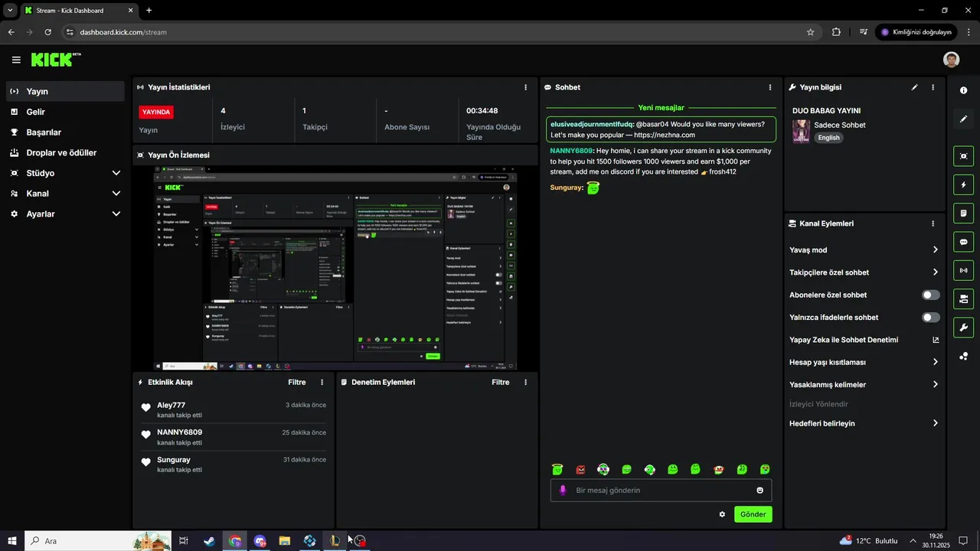
Task: Open Sohbet panel three-dot menu
Action: tap(769, 87)
